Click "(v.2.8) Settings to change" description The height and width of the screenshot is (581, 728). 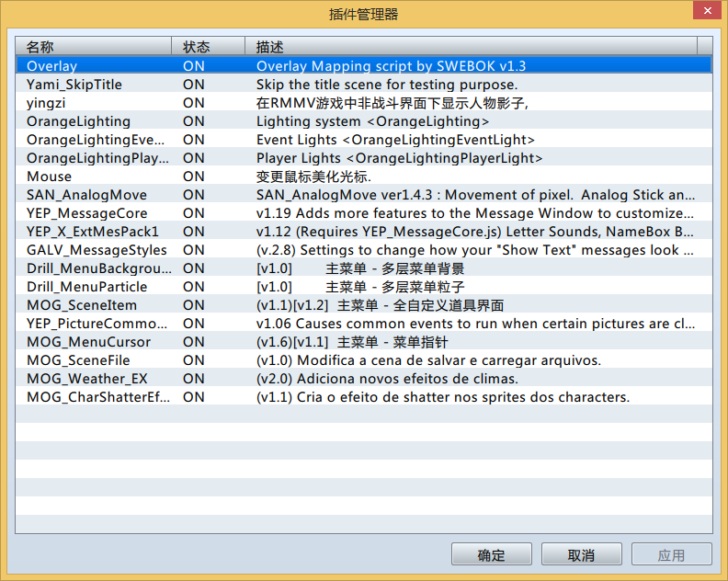pos(475,250)
